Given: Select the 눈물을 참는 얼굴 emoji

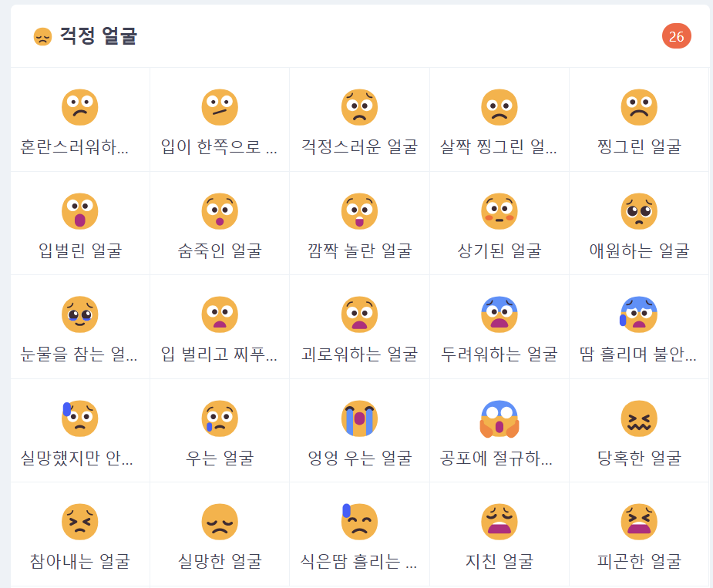Looking at the screenshot, I should coord(80,314).
